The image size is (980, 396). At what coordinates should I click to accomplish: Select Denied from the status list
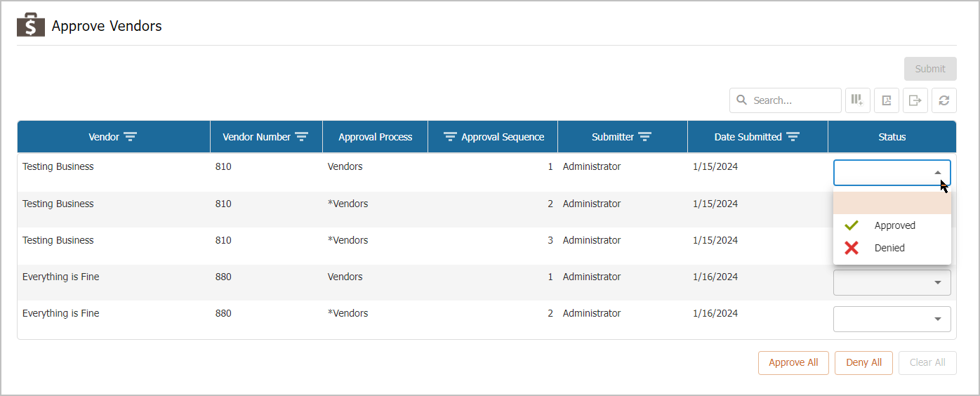[889, 248]
